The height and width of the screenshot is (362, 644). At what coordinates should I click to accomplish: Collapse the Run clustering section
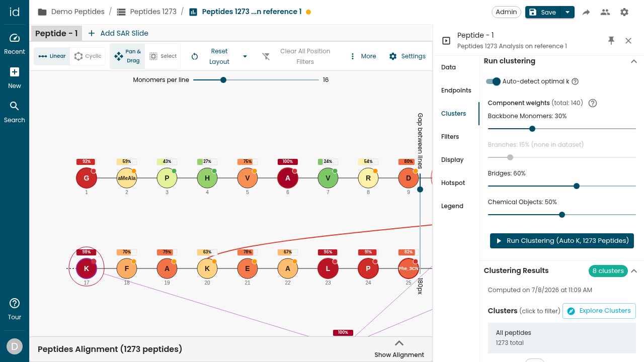pyautogui.click(x=634, y=61)
